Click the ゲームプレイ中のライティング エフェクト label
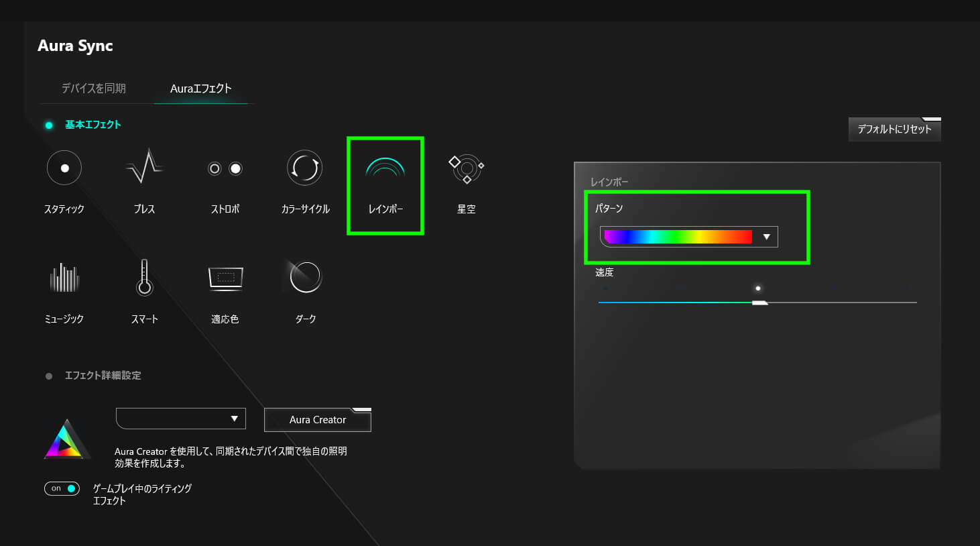This screenshot has width=980, height=546. [x=142, y=494]
